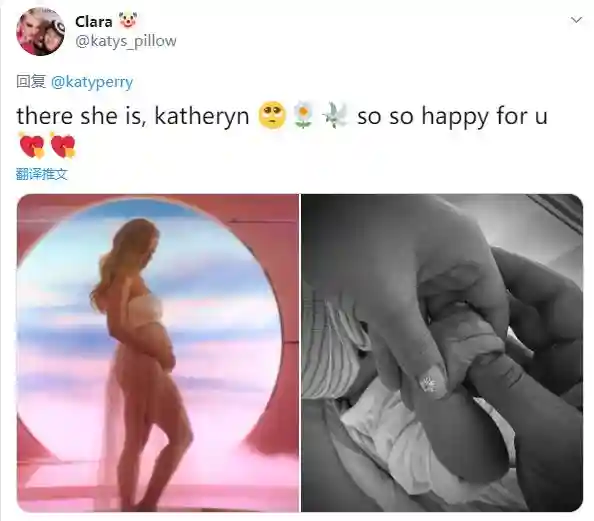This screenshot has width=594, height=521.
Task: Click the 回复 reply label text
Action: click(x=31, y=81)
